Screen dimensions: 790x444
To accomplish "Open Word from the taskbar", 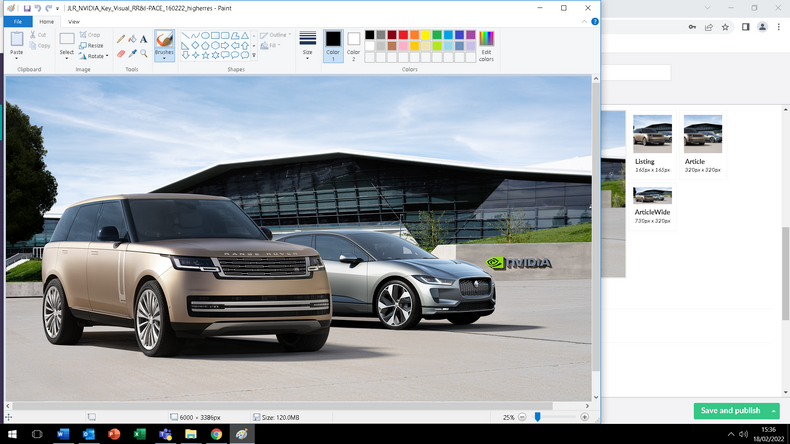I will (63, 434).
